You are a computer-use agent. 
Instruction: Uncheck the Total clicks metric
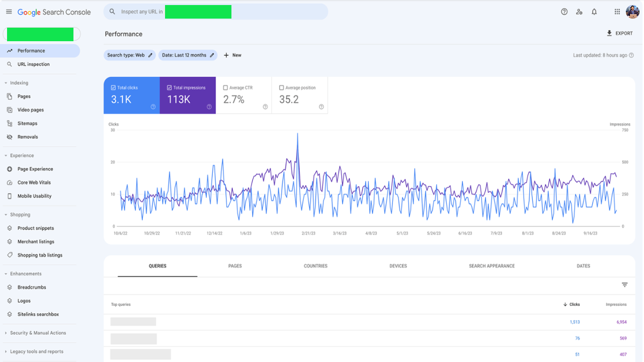(x=114, y=87)
